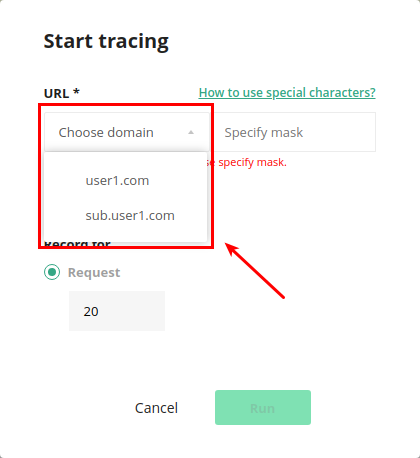420x458 pixels.
Task: Click the red annotation arrow
Action: (x=255, y=271)
